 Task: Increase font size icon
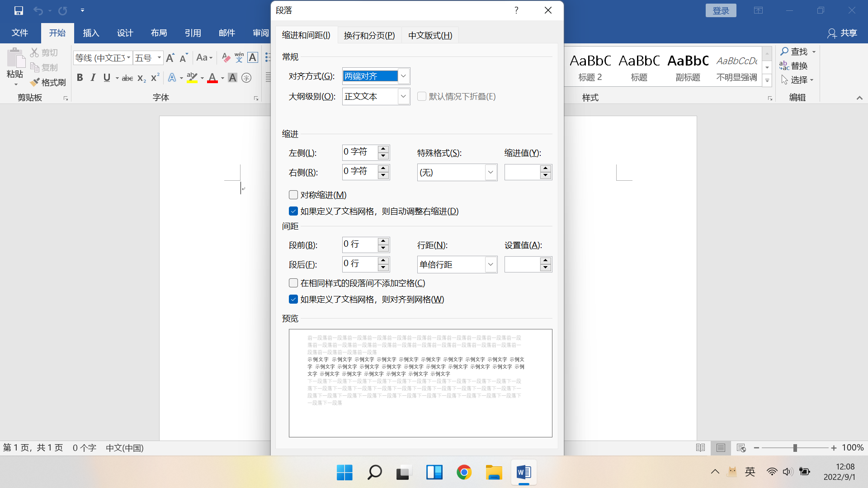[170, 58]
